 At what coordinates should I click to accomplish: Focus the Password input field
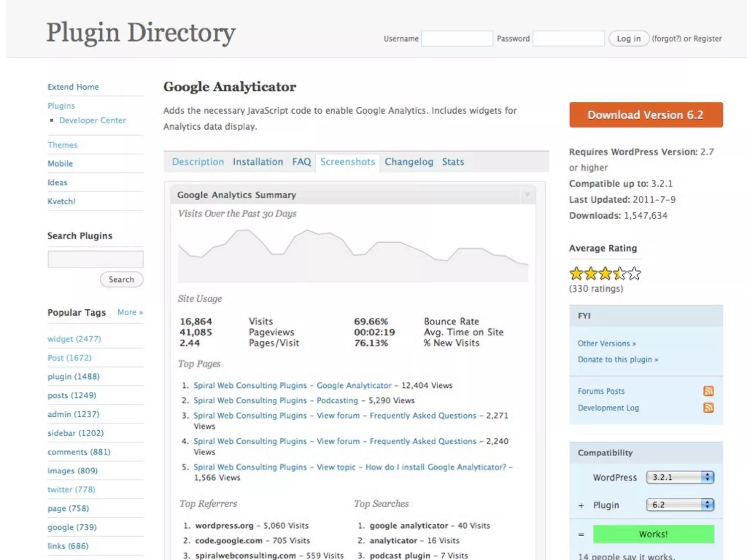[x=568, y=39]
